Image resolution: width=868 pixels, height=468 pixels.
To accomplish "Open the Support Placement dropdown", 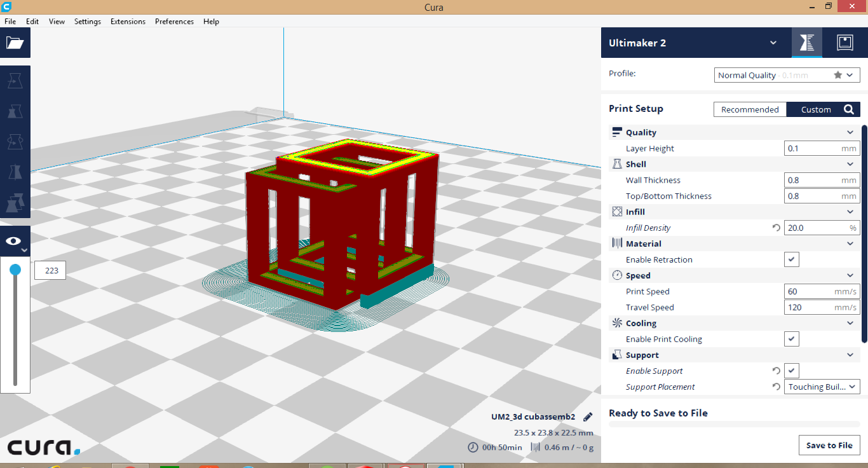I will (x=822, y=387).
